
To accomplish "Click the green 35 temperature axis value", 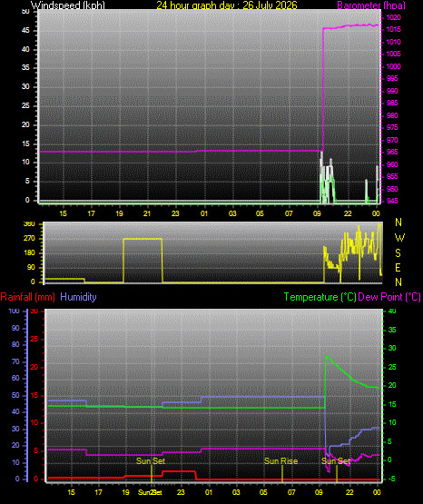I will pos(392,331).
